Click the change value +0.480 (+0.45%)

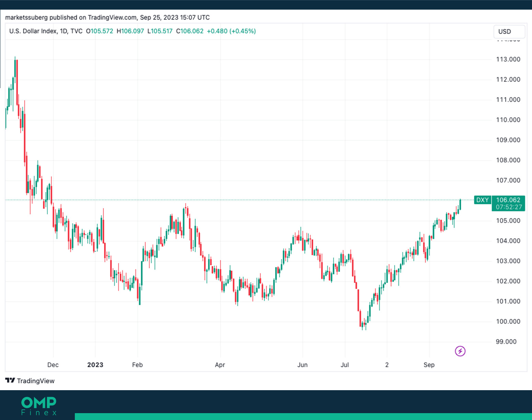(231, 31)
